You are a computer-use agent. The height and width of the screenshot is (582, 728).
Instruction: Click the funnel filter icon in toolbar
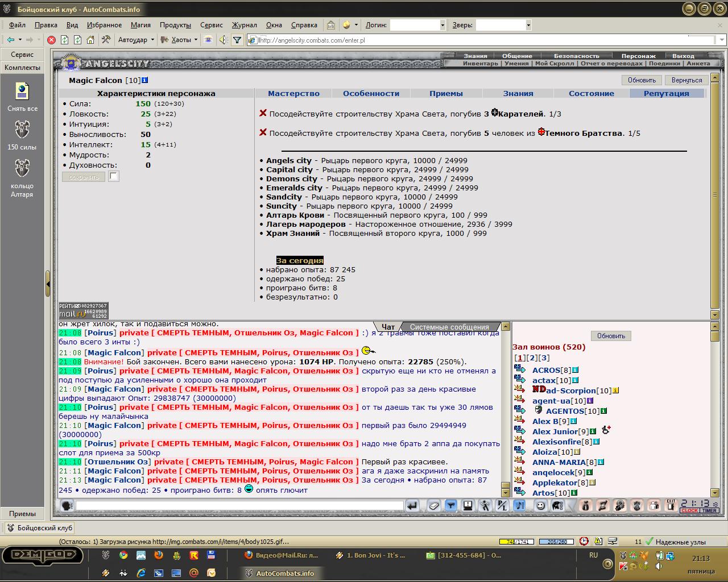tap(237, 40)
